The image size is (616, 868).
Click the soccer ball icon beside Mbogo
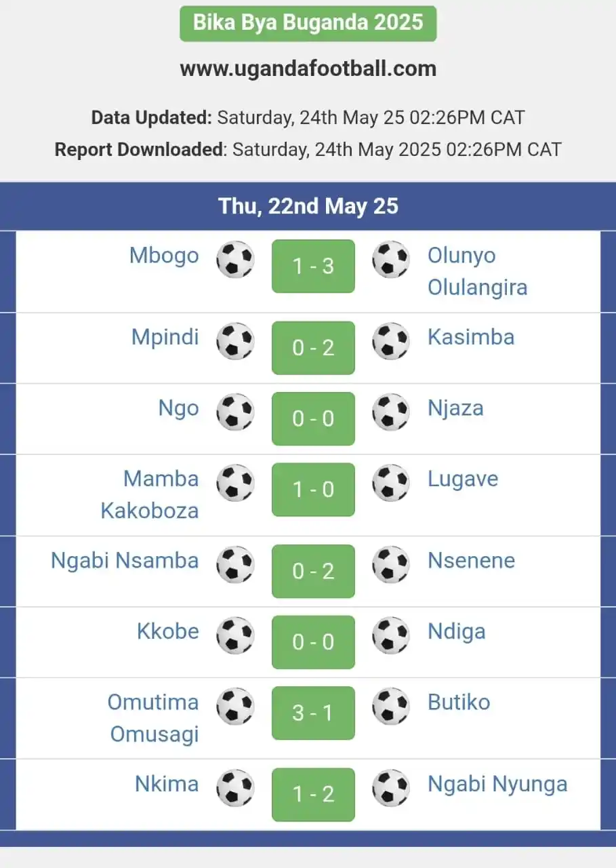235,259
